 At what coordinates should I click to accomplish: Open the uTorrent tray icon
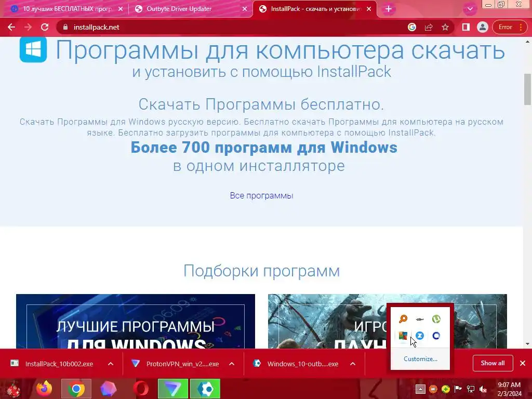point(436,319)
